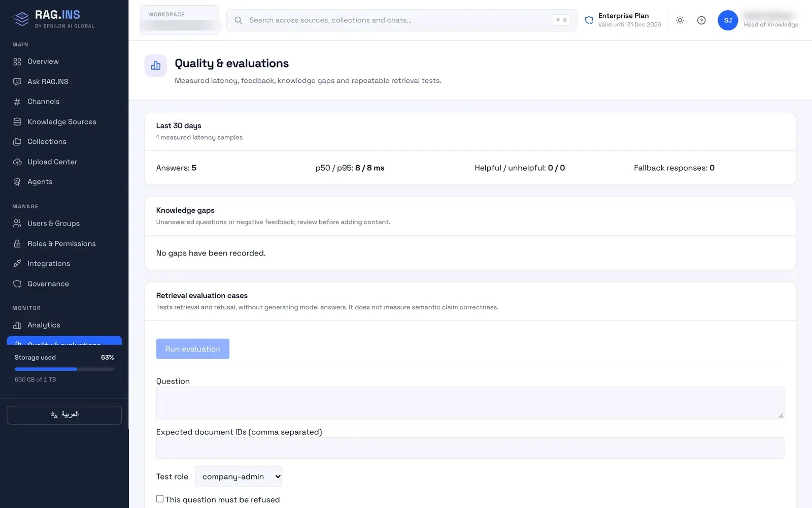812x508 pixels.
Task: Focus the global search field
Action: click(401, 20)
